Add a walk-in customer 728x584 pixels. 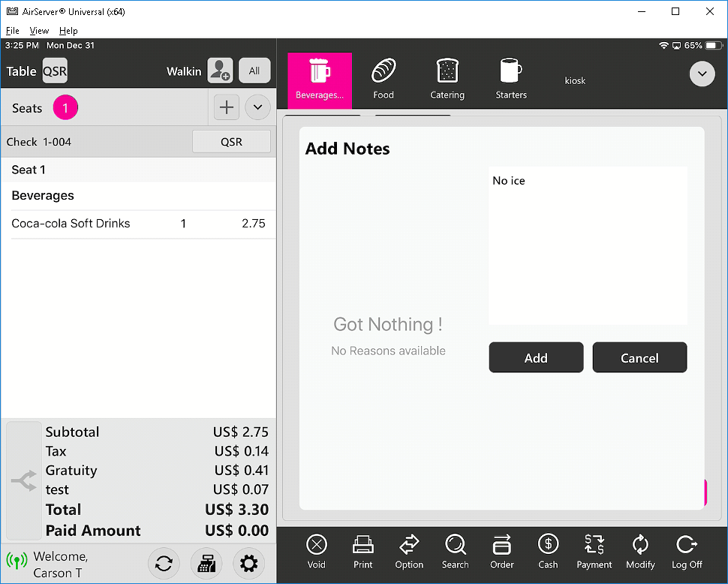[220, 71]
